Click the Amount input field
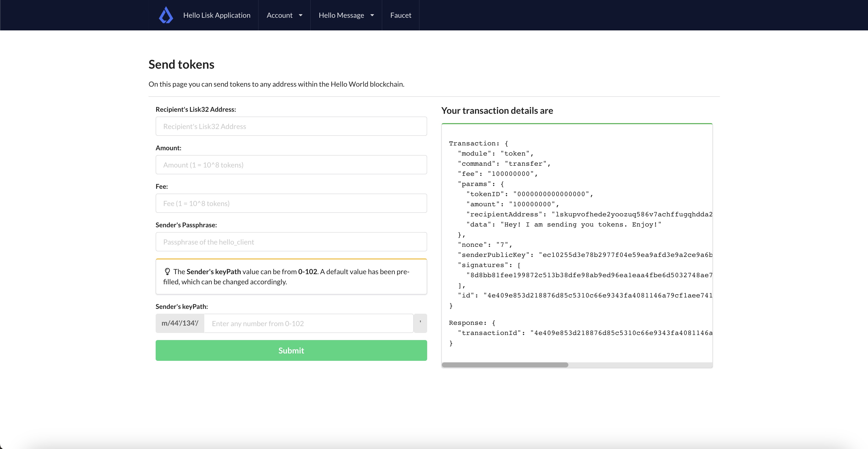 coord(291,165)
